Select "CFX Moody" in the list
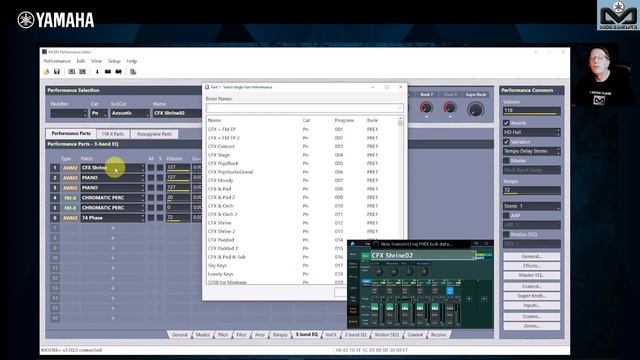640x360 pixels. tap(220, 180)
